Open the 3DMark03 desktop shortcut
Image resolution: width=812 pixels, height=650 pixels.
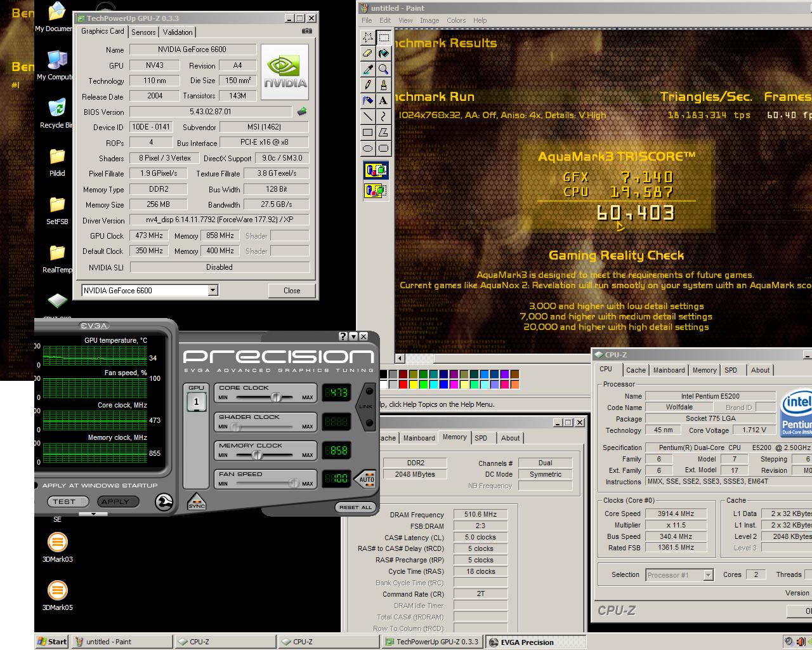point(57,547)
